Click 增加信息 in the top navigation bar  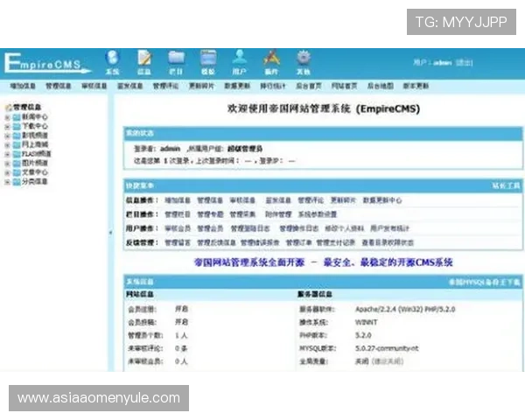(23, 86)
